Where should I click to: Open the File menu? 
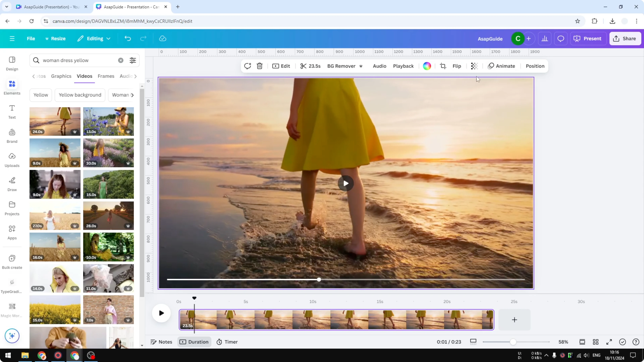pyautogui.click(x=31, y=38)
